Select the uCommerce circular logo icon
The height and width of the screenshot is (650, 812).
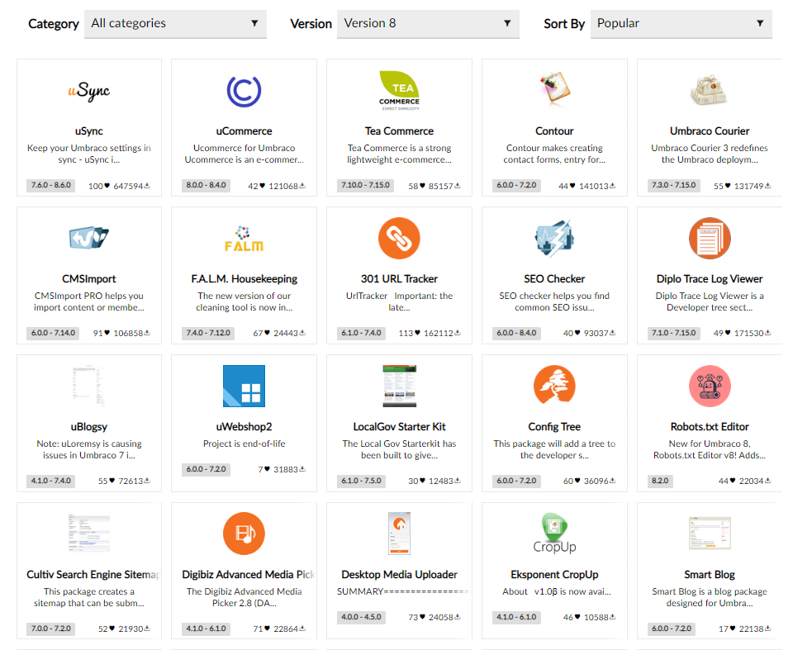(x=244, y=90)
